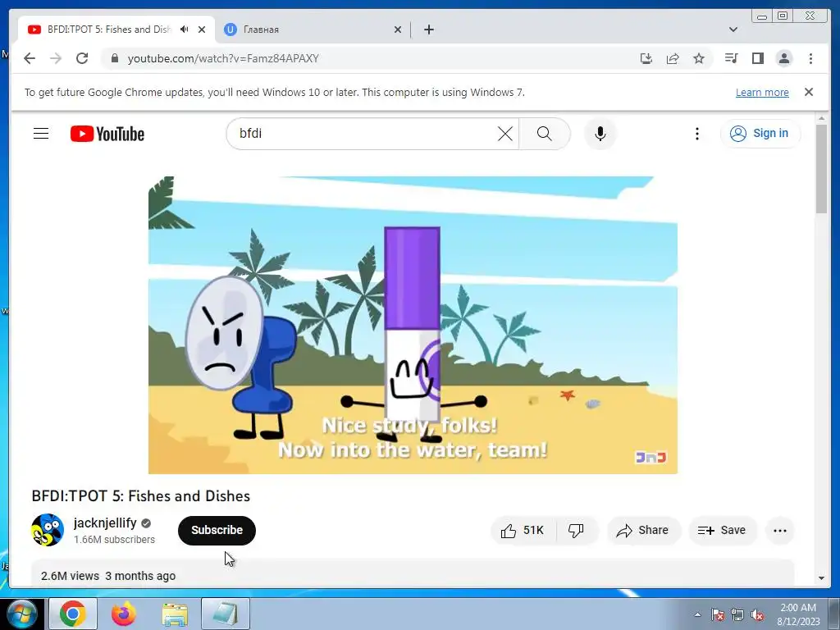Dislike the video with thumbs down

point(577,531)
